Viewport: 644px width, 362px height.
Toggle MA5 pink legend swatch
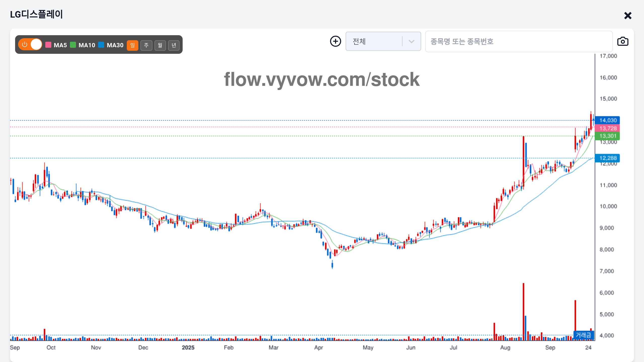[48, 45]
